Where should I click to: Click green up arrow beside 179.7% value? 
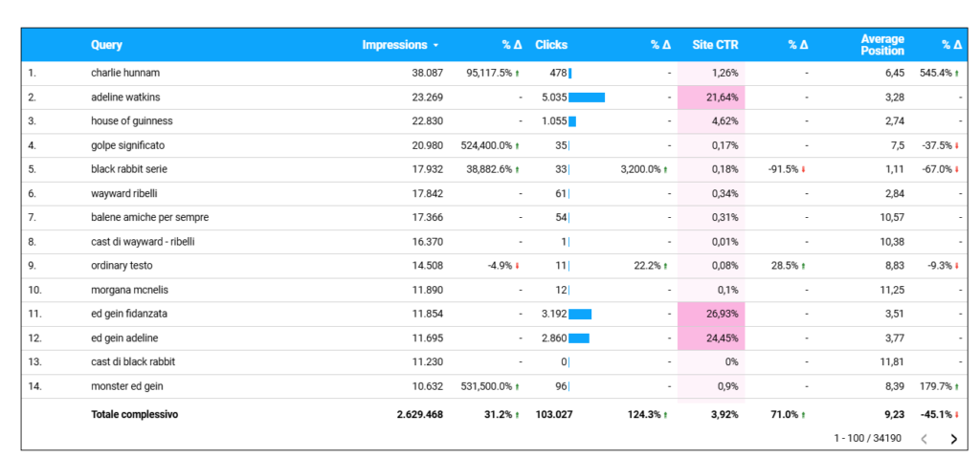point(957,386)
